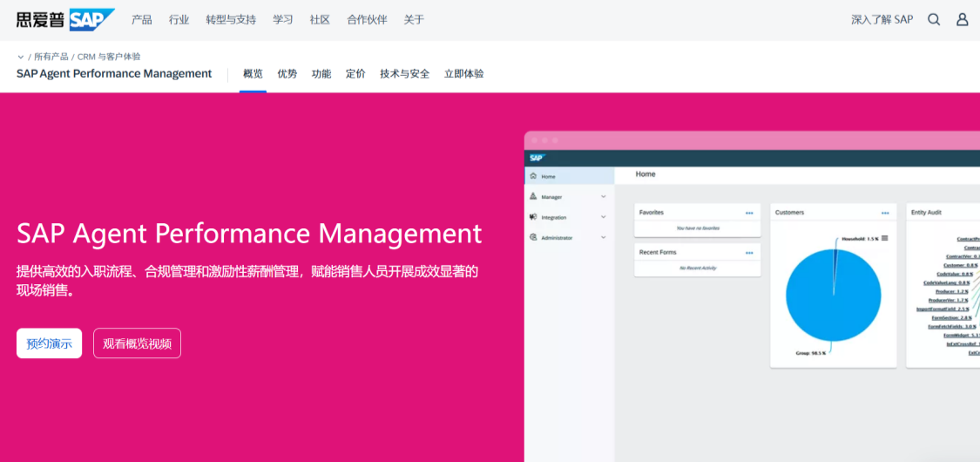
Task: Click the Home icon in dashboard sidebar
Action: (x=533, y=176)
